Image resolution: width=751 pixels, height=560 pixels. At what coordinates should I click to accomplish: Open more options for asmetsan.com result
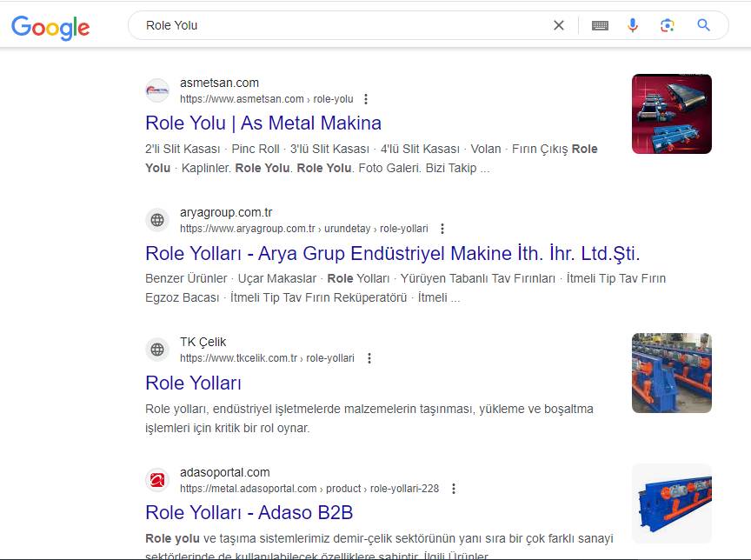pos(366,99)
